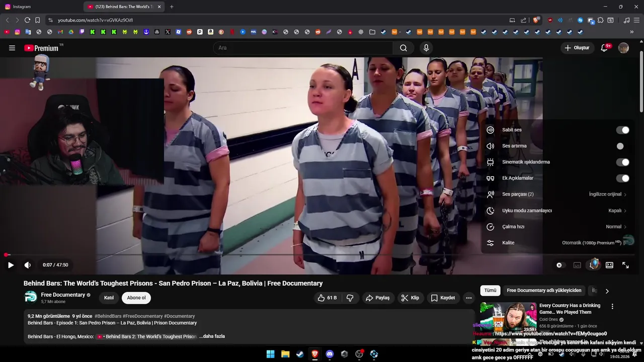Close the player settings gear menu
This screenshot has height=362, width=644.
point(594,264)
